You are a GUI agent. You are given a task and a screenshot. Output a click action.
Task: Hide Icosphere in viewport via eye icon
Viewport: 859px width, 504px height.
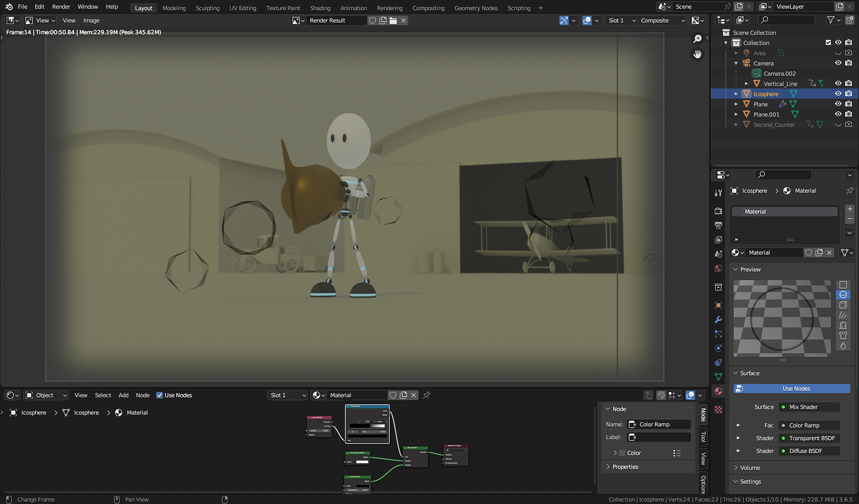838,94
